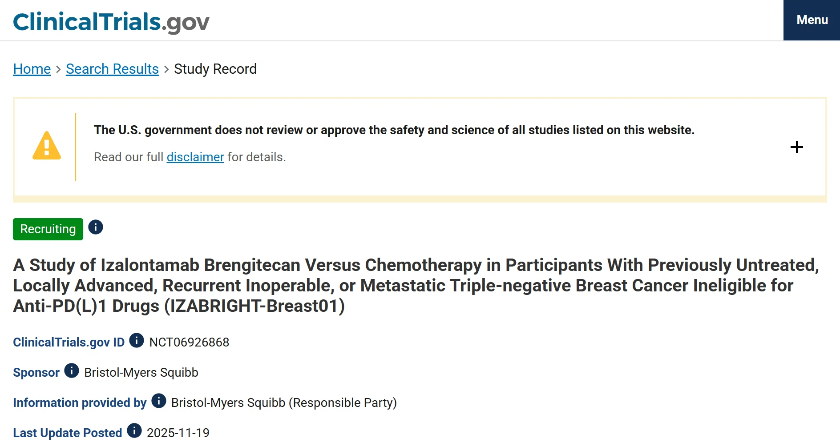The height and width of the screenshot is (446, 840).
Task: Open the Menu in the header
Action: [811, 20]
